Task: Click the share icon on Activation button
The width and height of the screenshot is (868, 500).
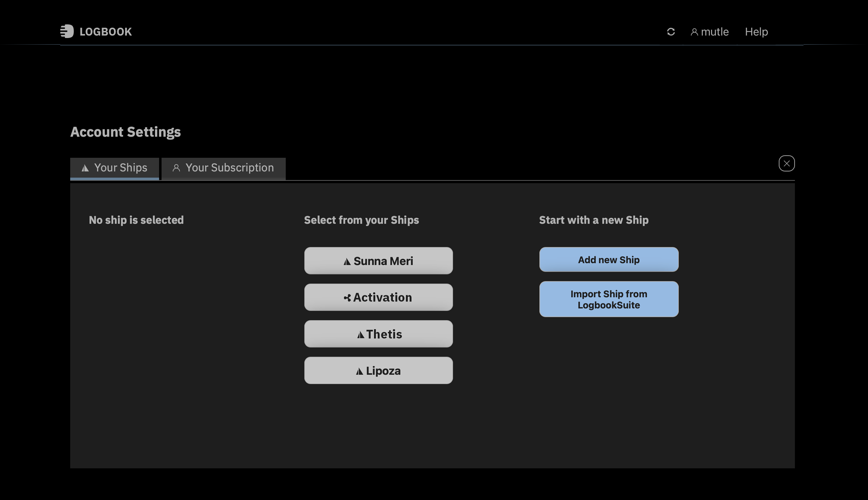Action: pos(347,298)
